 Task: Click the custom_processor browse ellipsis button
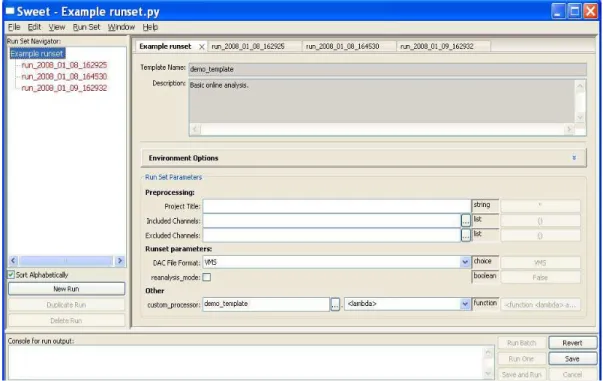[335, 305]
